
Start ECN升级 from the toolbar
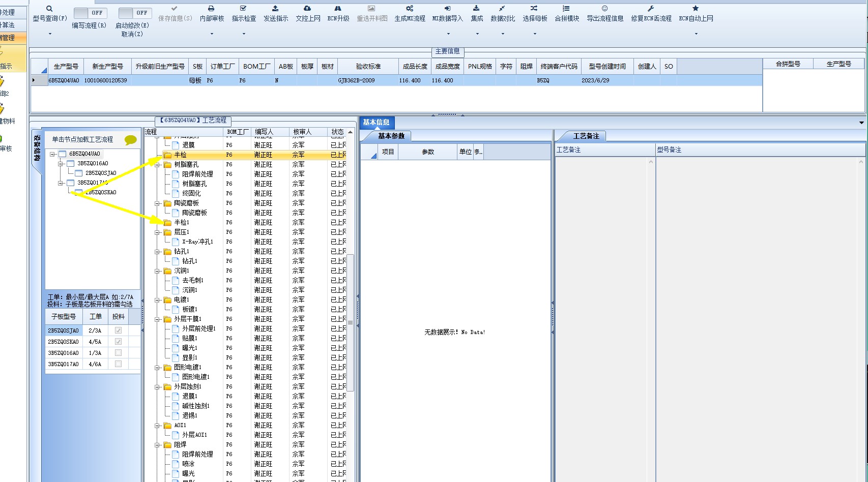tap(338, 18)
